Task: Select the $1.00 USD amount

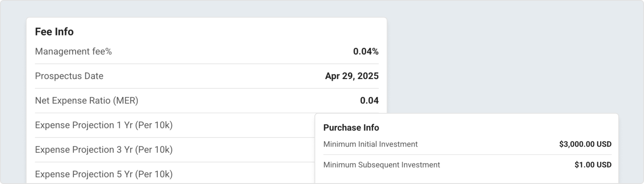Action: click(593, 165)
